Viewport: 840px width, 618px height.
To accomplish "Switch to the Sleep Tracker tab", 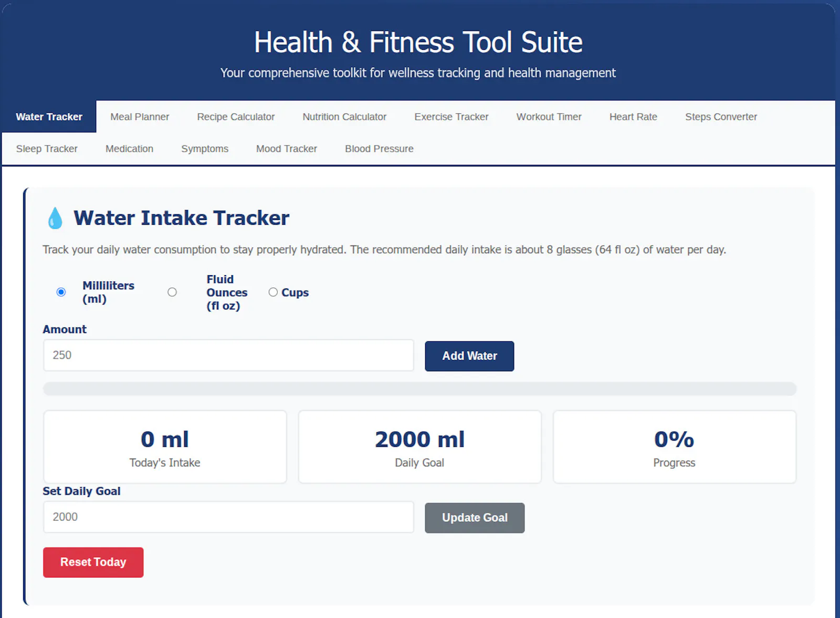I will [x=47, y=149].
